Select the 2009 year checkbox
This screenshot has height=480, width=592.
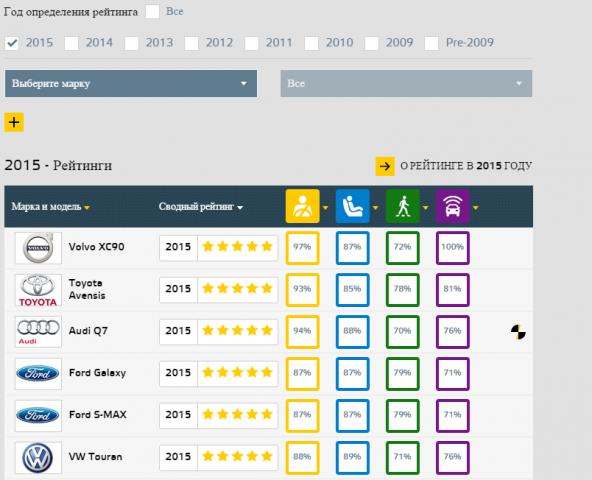(372, 43)
